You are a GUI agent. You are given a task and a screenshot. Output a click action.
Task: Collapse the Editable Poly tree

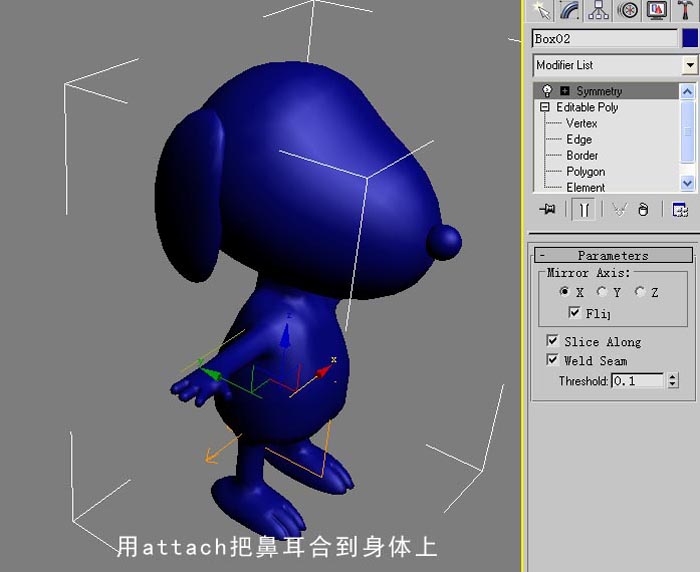click(544, 107)
